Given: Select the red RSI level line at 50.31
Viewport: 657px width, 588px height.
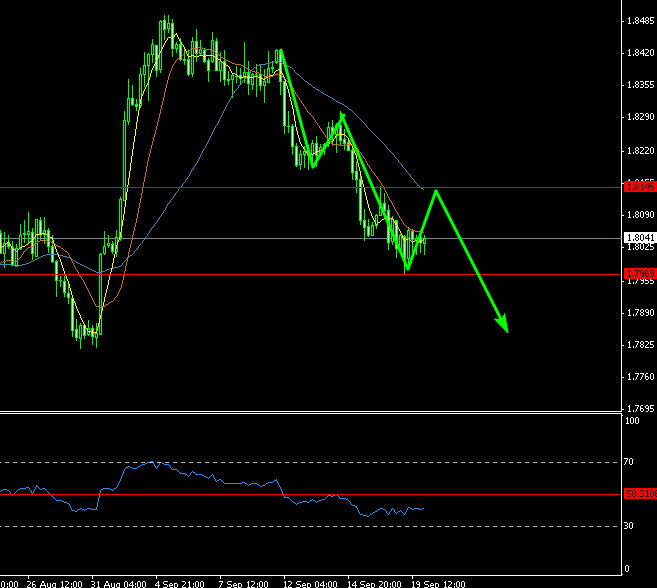Looking at the screenshot, I should click(x=310, y=495).
